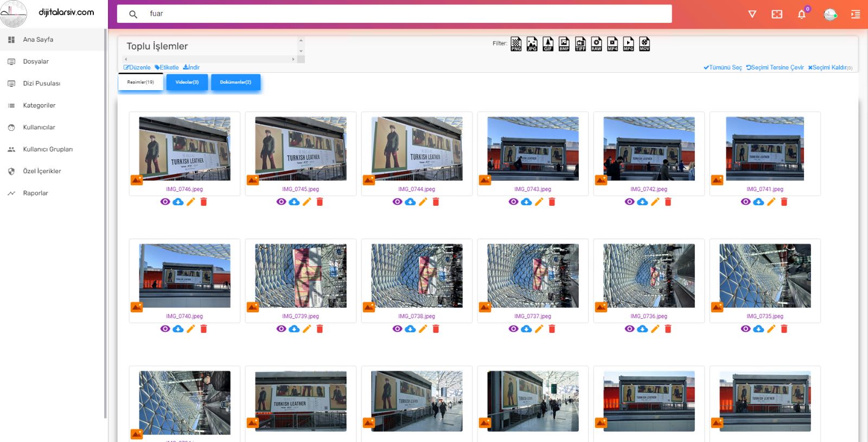
Task: Preview IMG_0744.jpeg with the eye icon
Action: pyautogui.click(x=397, y=202)
